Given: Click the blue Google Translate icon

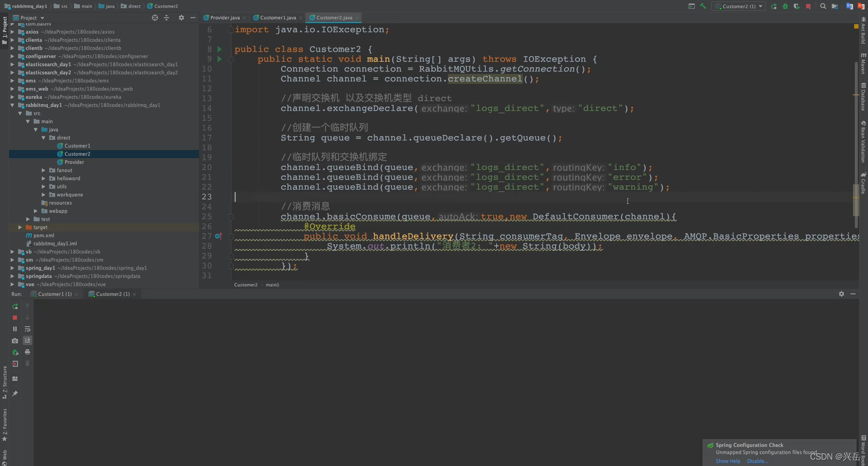Looking at the screenshot, I should [849, 6].
